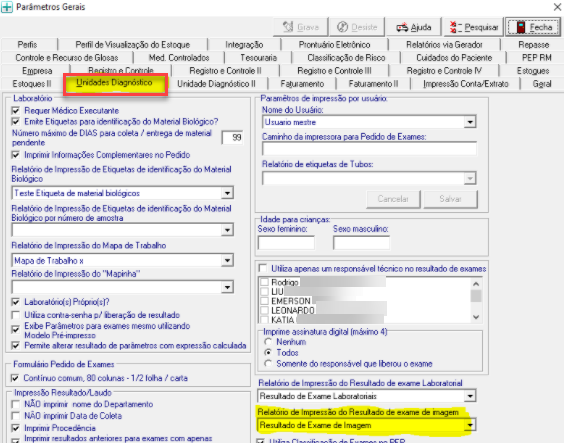Open Relatório de Impressão do Mapinha dropdown
This screenshot has width=564, height=443.
tap(227, 287)
